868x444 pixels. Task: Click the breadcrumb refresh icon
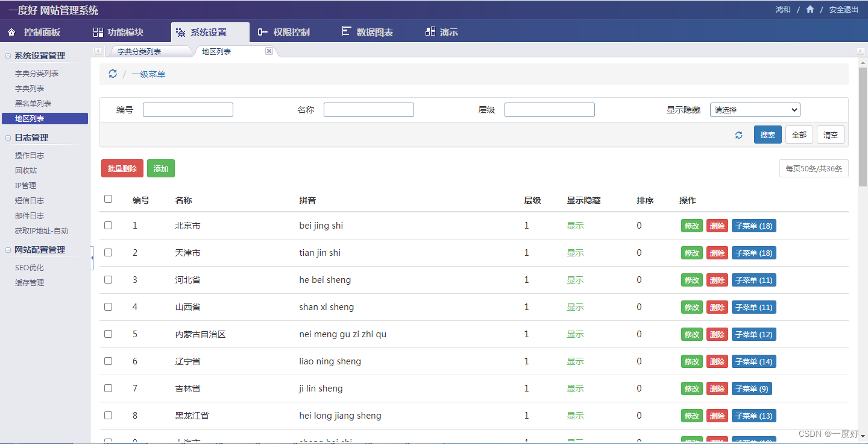click(113, 74)
